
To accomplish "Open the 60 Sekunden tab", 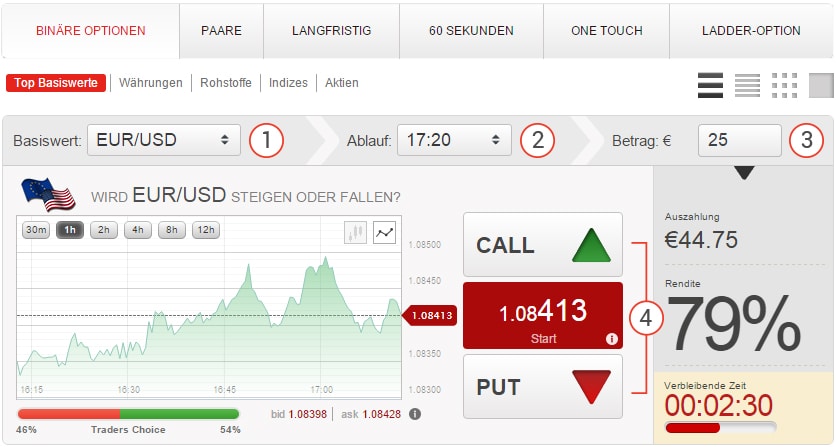I will point(471,31).
